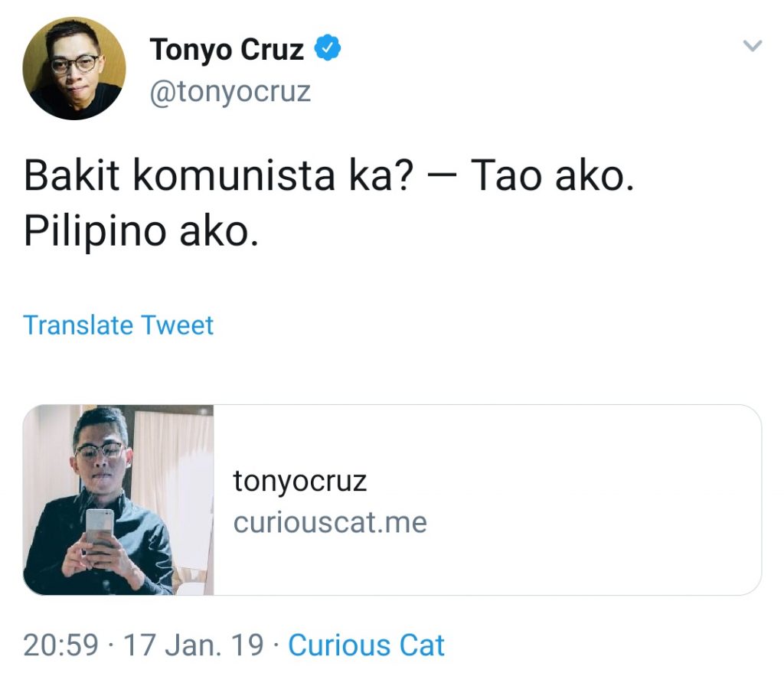
Task: Click the phone held in card thumbnail
Action: 100,527
